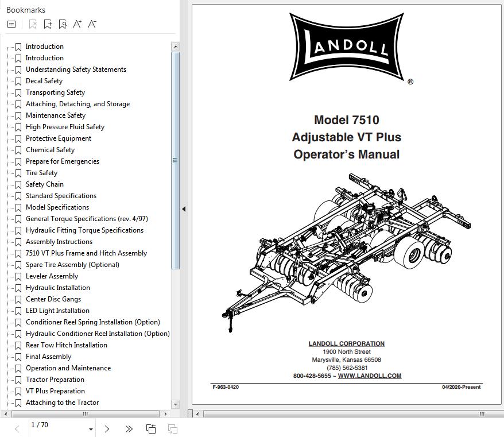Click the bookmark icon beside Leveler Assembly

click(18, 277)
